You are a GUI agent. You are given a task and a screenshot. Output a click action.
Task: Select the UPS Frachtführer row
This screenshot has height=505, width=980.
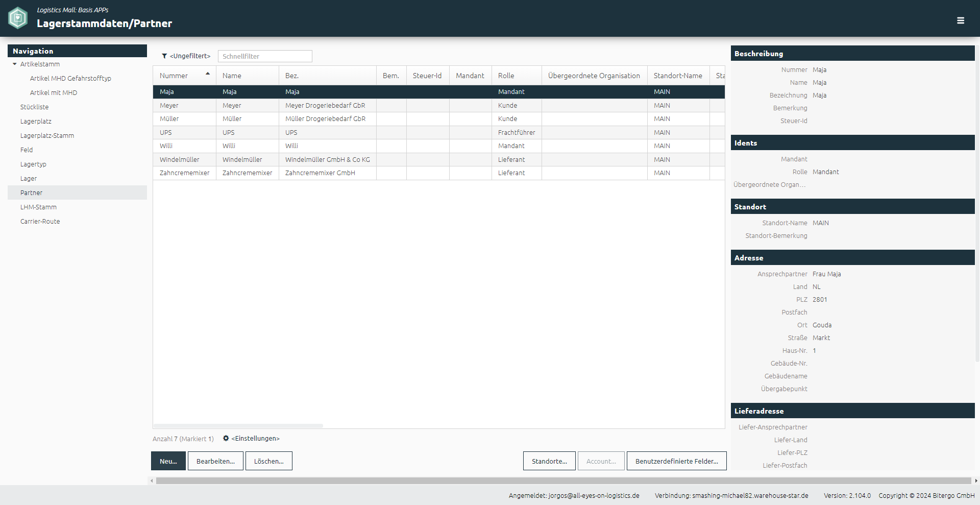[x=439, y=132]
